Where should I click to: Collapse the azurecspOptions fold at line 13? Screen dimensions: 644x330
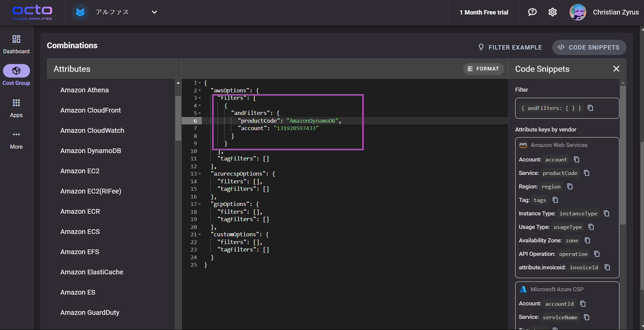click(x=200, y=174)
